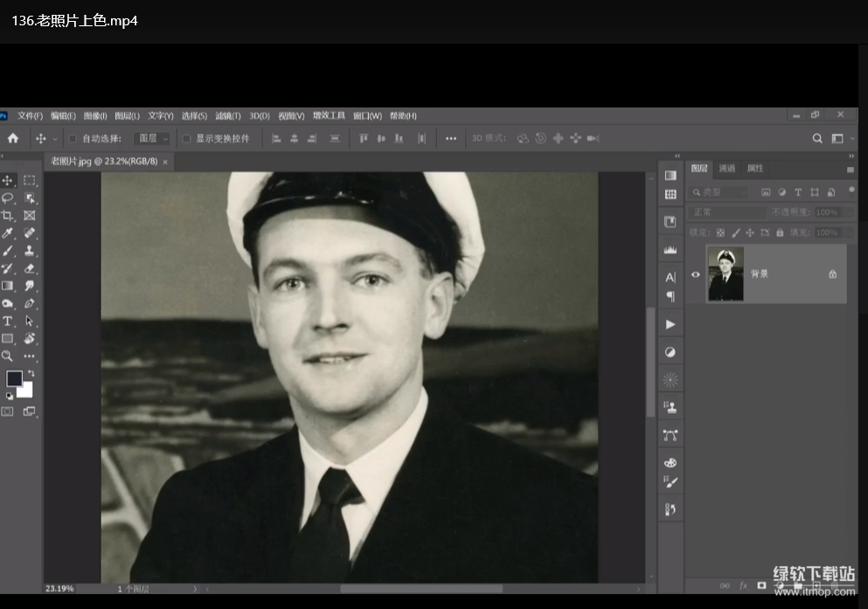Hide the 背景 layer with eye icon
The height and width of the screenshot is (609, 868).
click(696, 274)
